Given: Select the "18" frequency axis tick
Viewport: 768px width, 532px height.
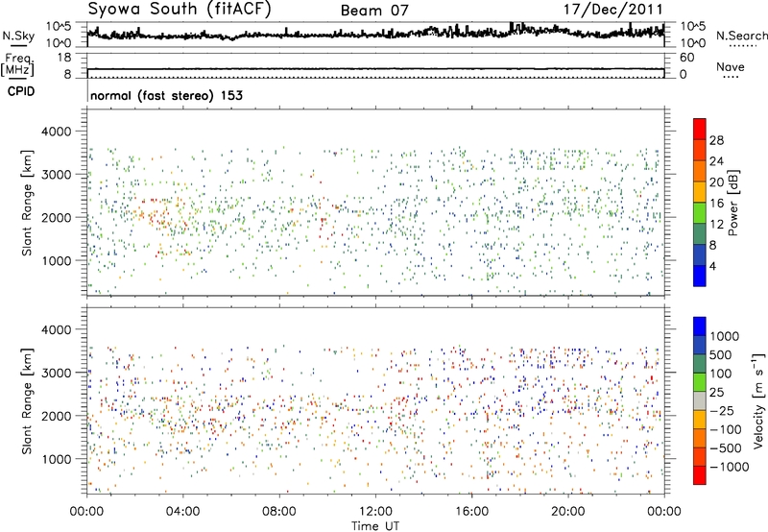Looking at the screenshot, I should coord(64,57).
